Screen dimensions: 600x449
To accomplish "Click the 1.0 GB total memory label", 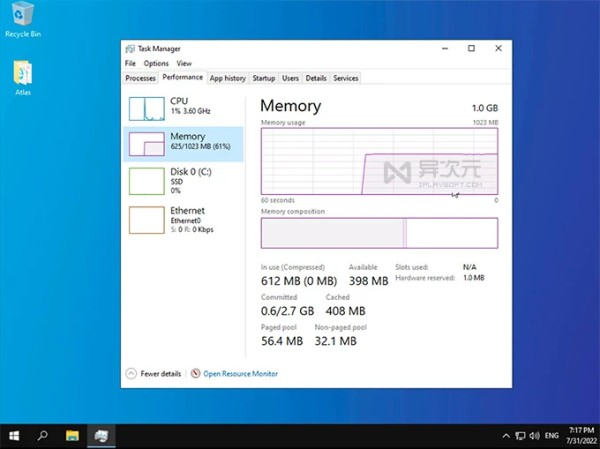I will coord(485,108).
